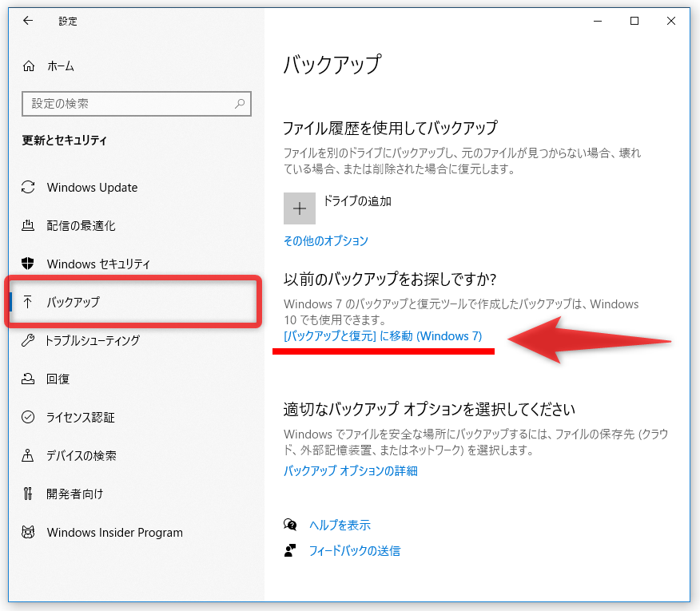Close the 設定 window
The width and height of the screenshot is (700, 611).
[671, 21]
